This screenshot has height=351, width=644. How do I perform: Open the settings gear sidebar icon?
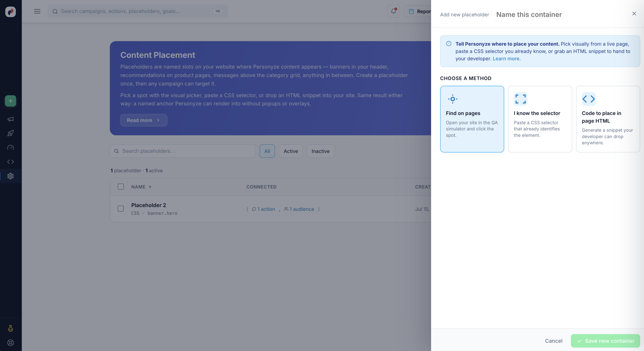11,176
